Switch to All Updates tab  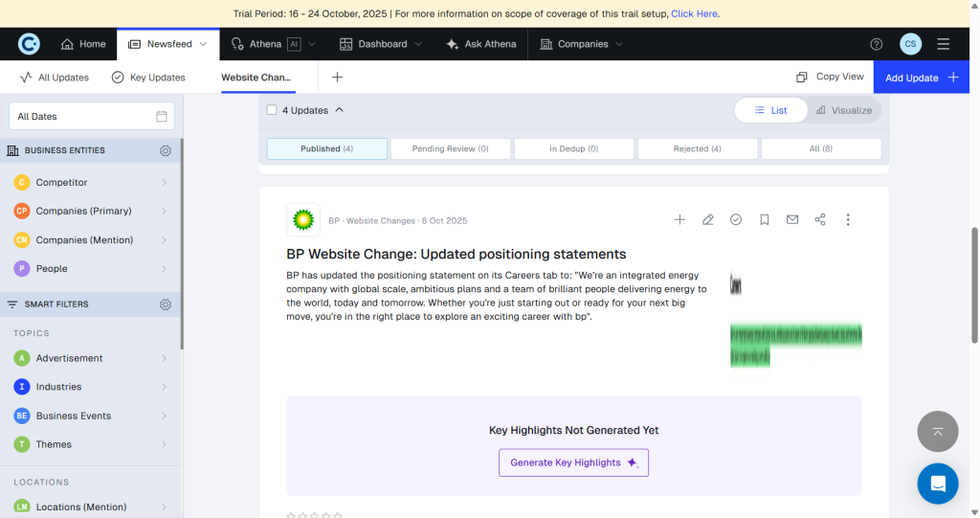coord(55,78)
